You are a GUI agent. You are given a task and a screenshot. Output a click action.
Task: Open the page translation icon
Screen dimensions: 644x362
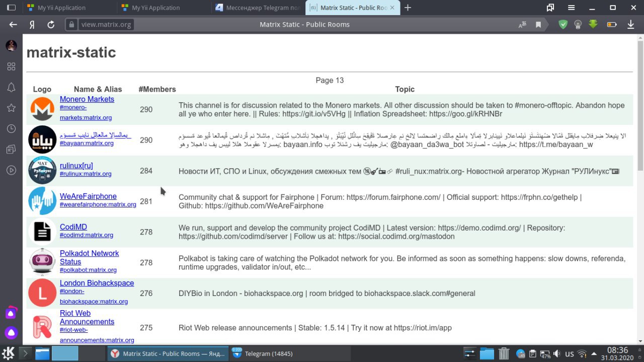tap(523, 24)
